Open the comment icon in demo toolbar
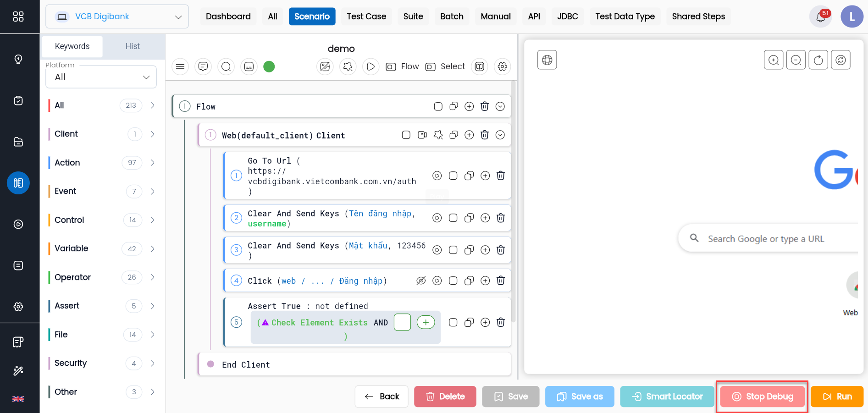 click(203, 67)
